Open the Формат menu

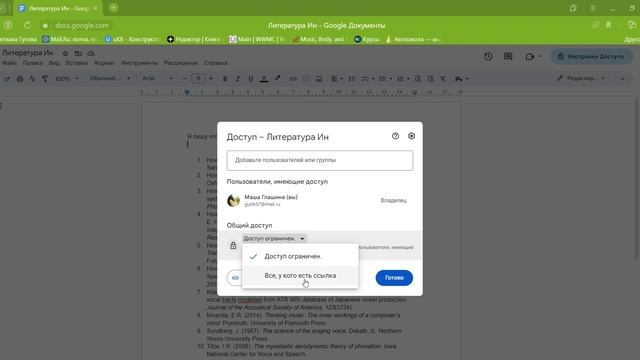coord(104,63)
